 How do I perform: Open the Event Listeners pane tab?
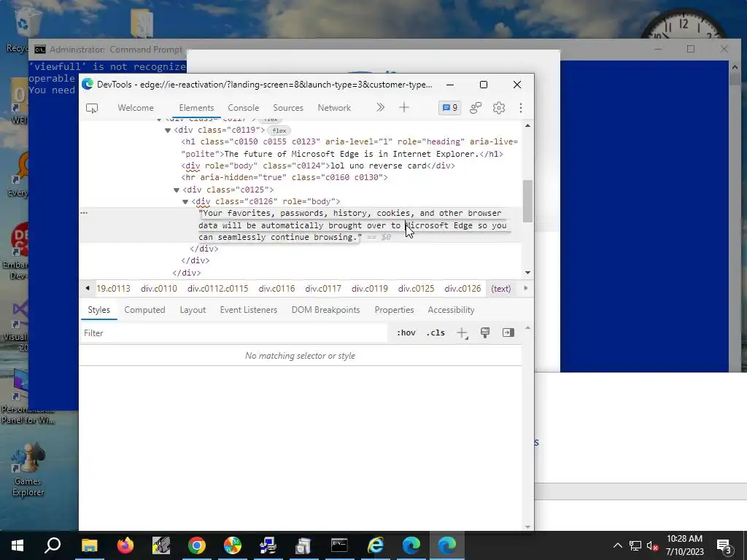tap(249, 310)
